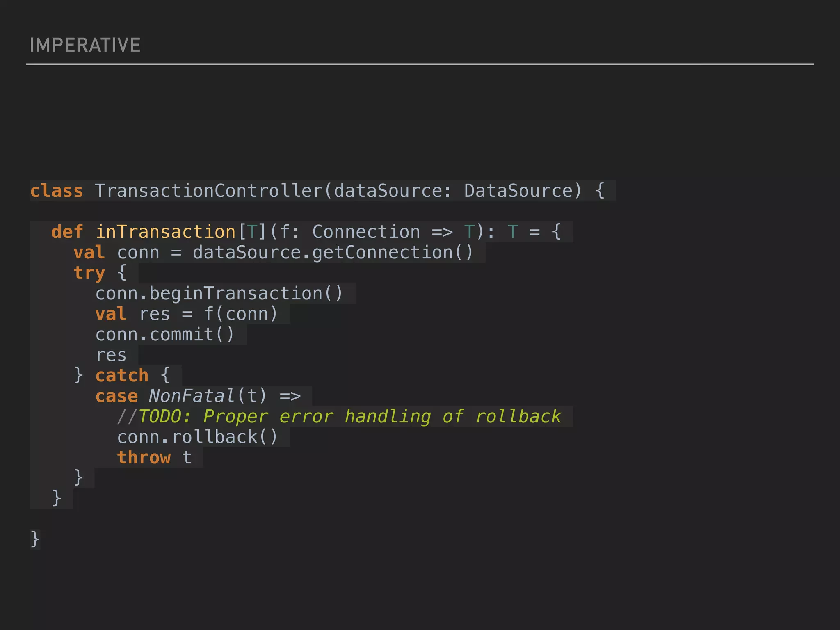The image size is (840, 630).
Task: Click the throw t line
Action: (x=154, y=457)
